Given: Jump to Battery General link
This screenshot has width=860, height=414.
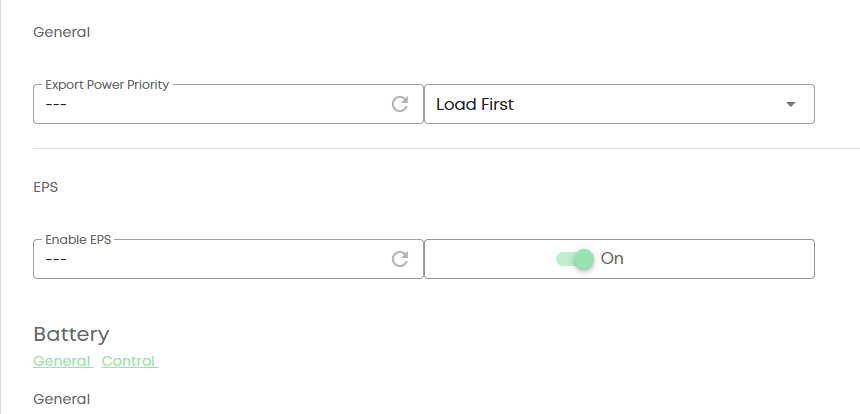Looking at the screenshot, I should click(x=63, y=361).
